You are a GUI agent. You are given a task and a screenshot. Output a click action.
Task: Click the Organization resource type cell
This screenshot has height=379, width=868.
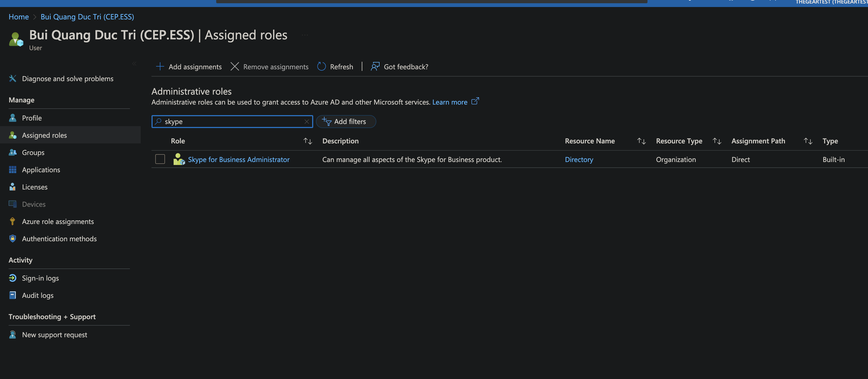point(676,159)
